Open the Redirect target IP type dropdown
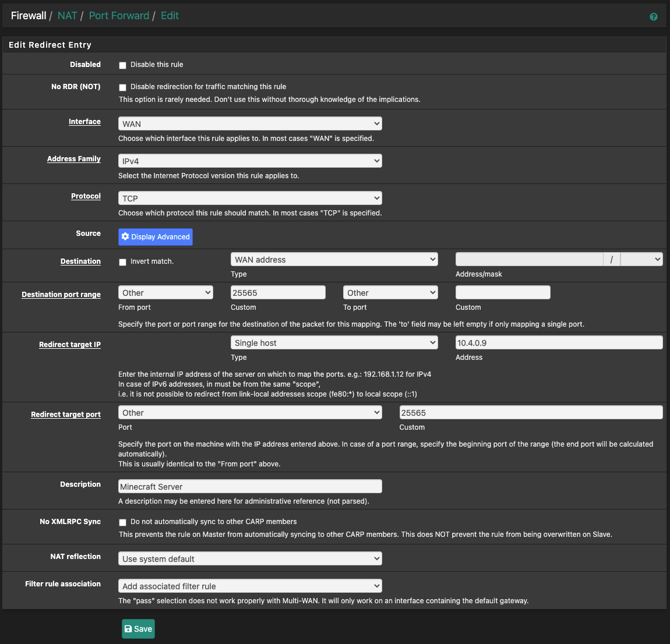The height and width of the screenshot is (644, 670). click(334, 343)
